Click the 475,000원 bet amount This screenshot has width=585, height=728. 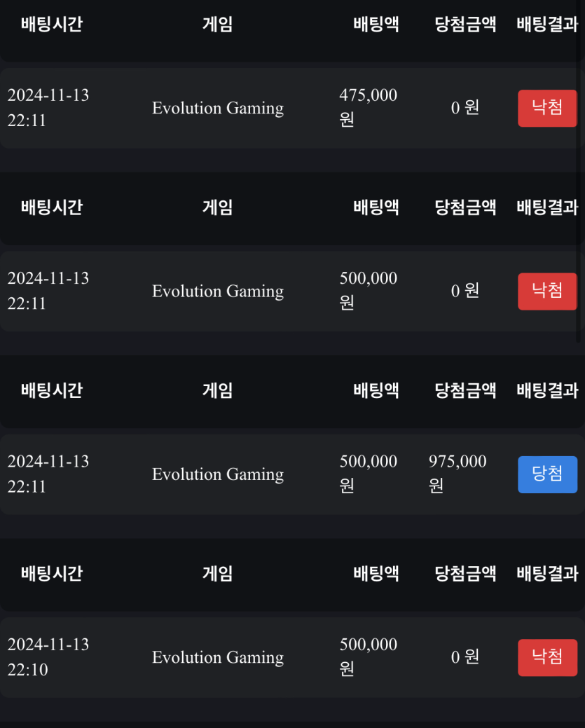click(368, 108)
